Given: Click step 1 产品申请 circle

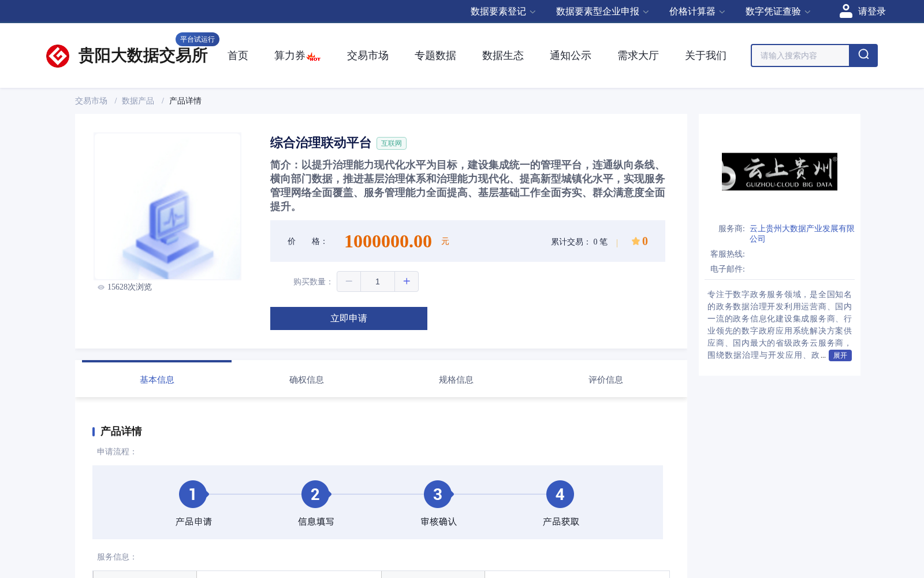Looking at the screenshot, I should 193,494.
